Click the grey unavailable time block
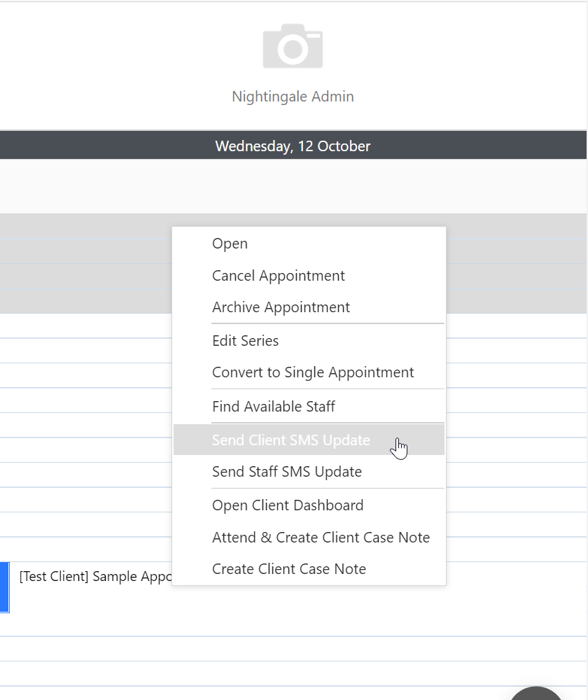Screen dimensions: 588x700 [85, 263]
